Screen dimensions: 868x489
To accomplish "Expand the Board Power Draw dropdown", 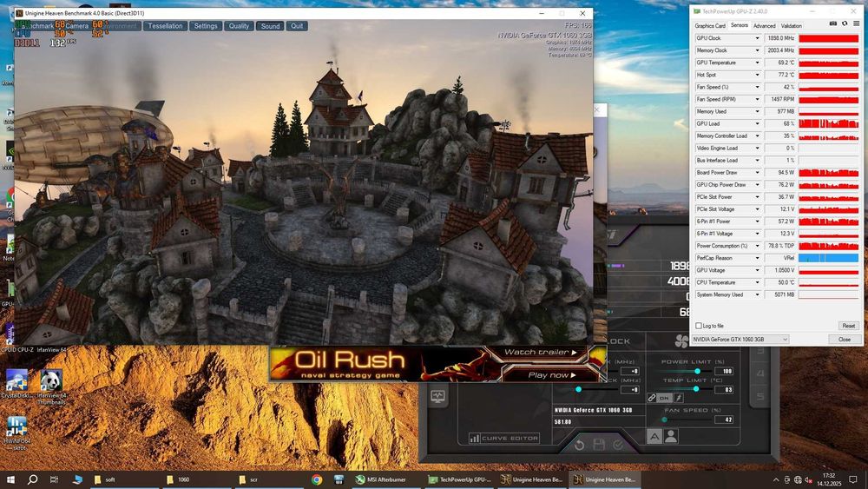I will [x=757, y=172].
